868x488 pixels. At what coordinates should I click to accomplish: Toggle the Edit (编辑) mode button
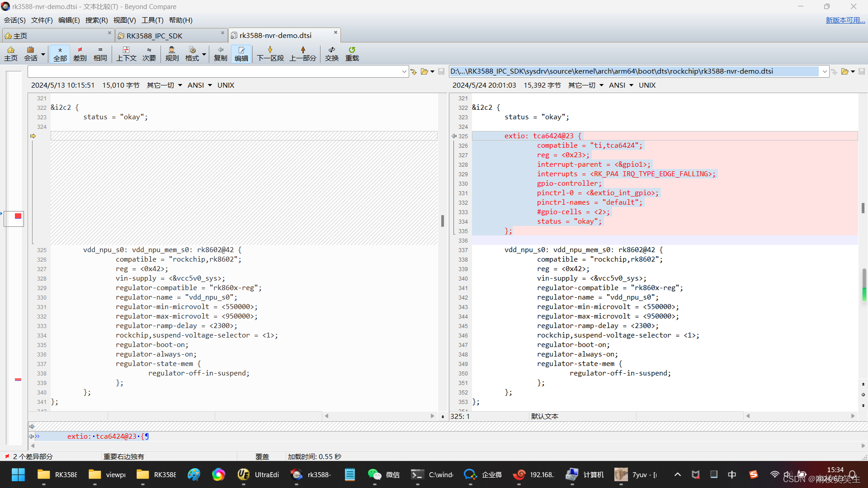click(x=241, y=53)
